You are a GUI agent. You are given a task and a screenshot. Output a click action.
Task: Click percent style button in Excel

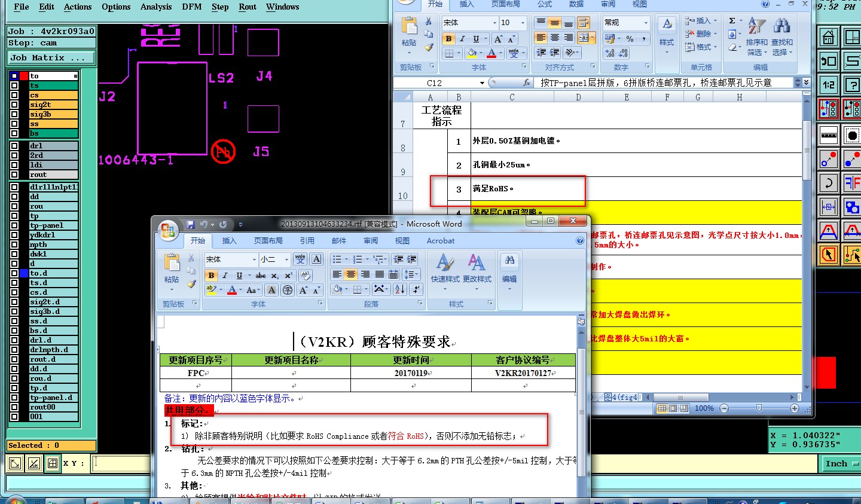tap(630, 38)
